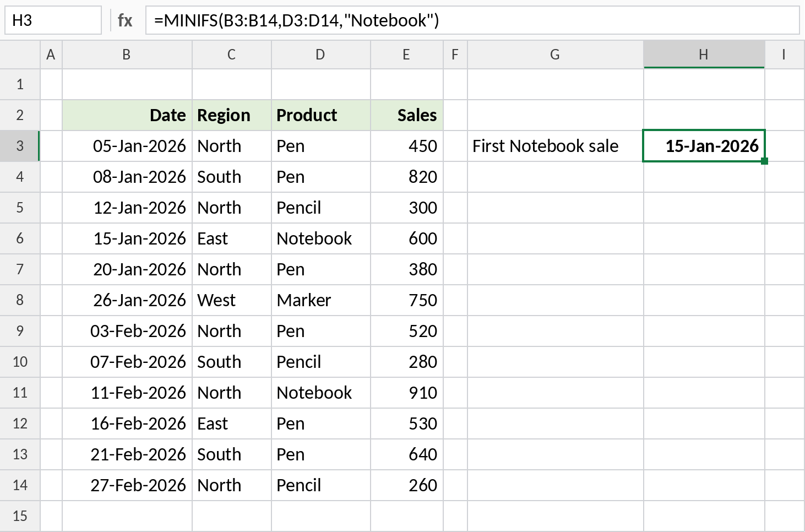The image size is (805, 532).
Task: Select column B header
Action: point(127,55)
